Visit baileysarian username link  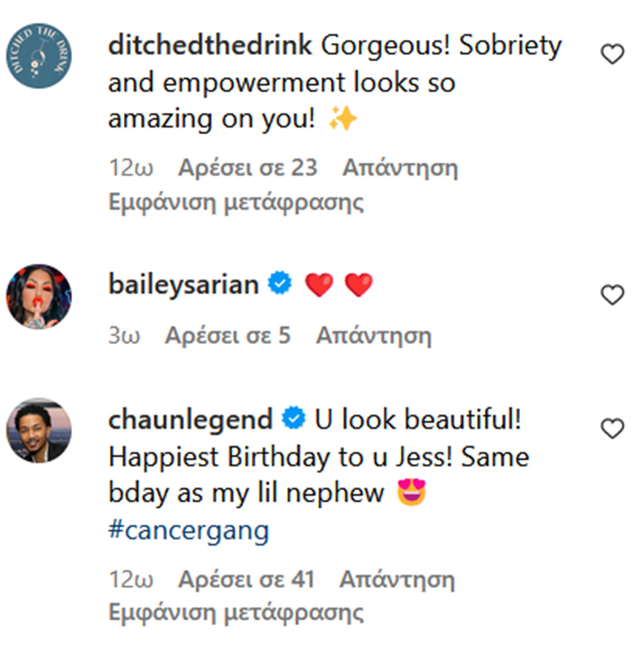[x=183, y=284]
